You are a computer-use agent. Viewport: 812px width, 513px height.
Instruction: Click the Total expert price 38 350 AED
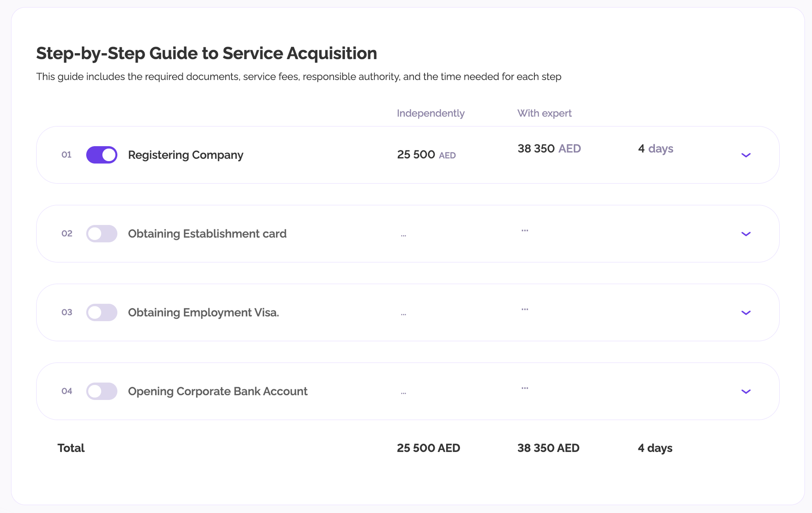[x=548, y=448]
